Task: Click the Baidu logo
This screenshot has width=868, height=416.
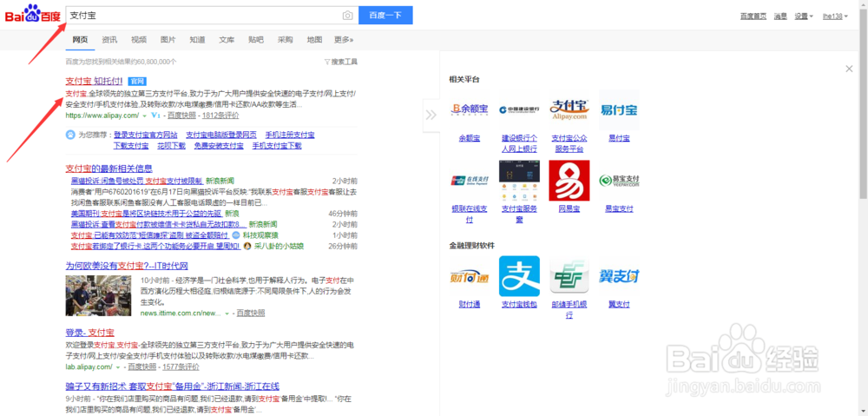Action: (x=33, y=15)
